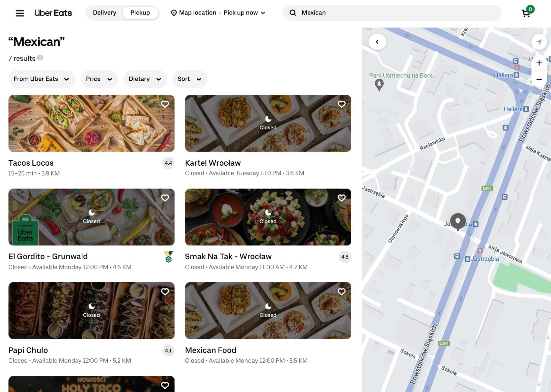The image size is (551, 392).
Task: Open Smak Na Tak restaurant image
Action: (x=268, y=217)
